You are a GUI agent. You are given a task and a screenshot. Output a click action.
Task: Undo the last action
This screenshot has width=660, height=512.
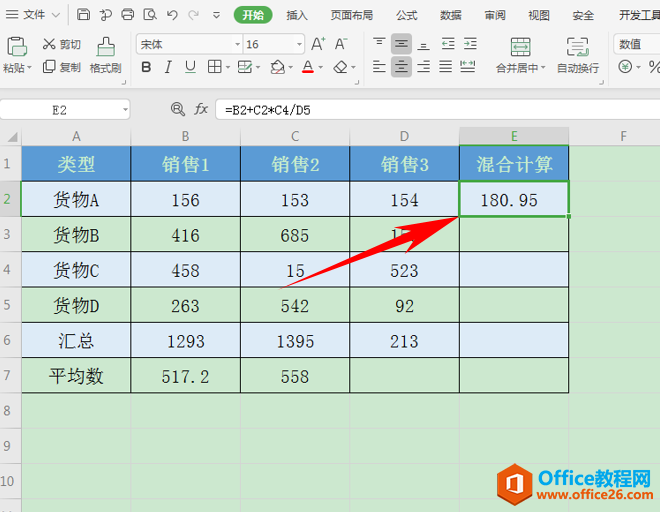[x=172, y=15]
